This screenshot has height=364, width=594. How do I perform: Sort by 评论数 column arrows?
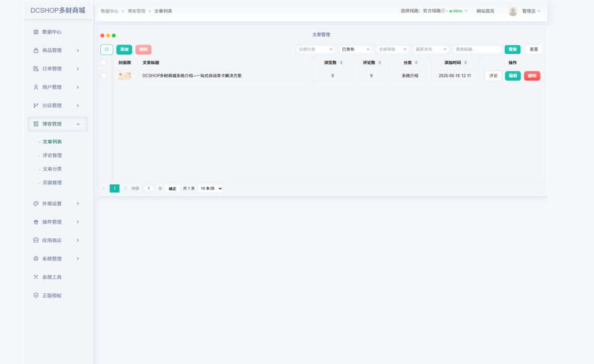click(x=379, y=63)
